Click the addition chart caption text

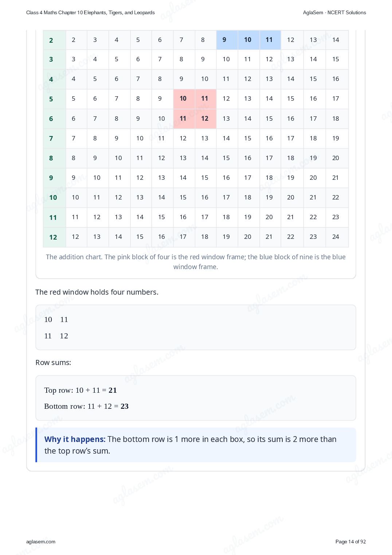tap(196, 262)
